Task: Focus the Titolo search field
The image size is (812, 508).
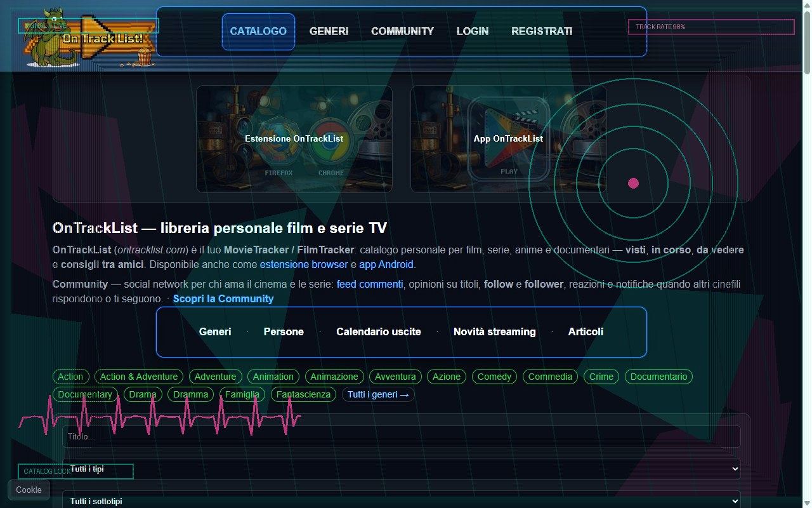Action: click(402, 436)
